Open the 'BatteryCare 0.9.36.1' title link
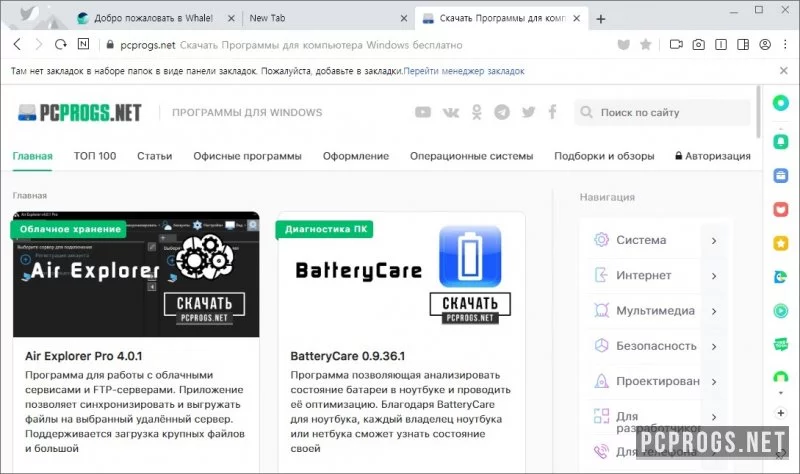Image resolution: width=800 pixels, height=474 pixels. click(x=348, y=356)
